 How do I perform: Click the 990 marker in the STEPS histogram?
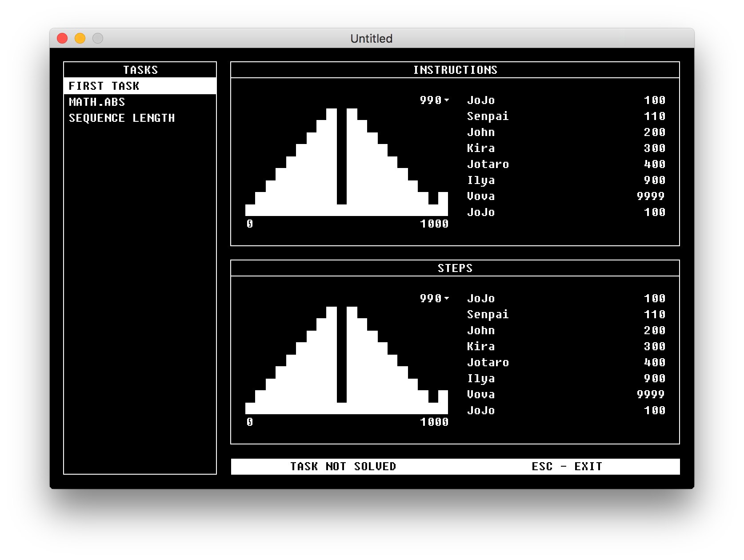click(434, 298)
